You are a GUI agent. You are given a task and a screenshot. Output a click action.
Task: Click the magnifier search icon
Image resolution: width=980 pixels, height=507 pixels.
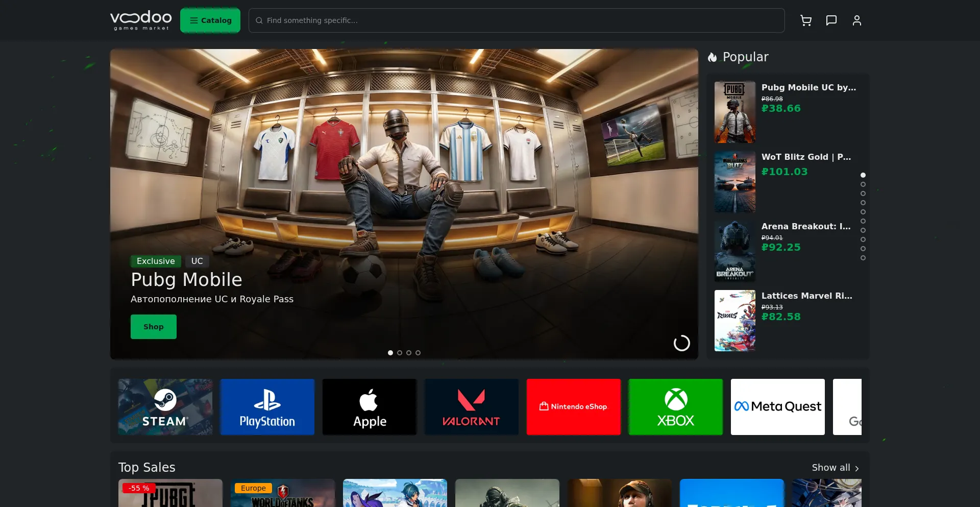coord(259,20)
